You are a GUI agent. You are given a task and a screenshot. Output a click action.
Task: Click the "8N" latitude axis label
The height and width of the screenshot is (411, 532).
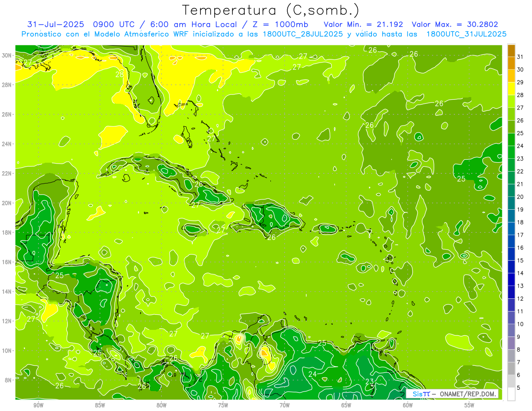pos(9,380)
